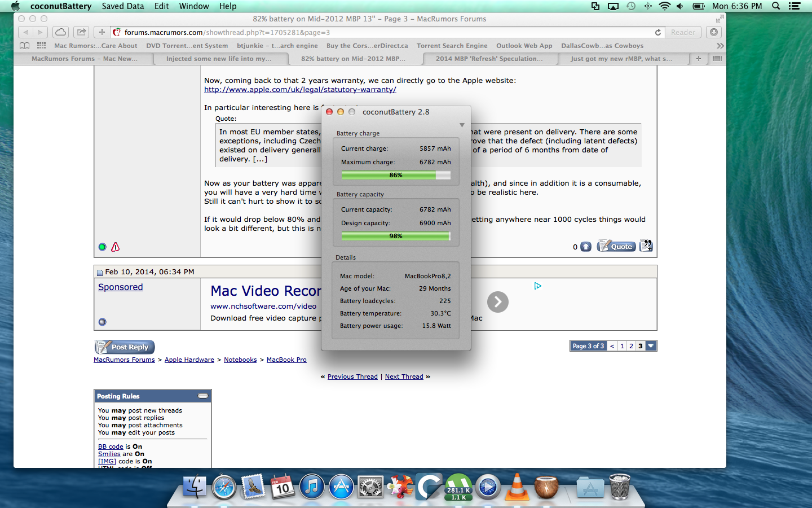Click the 98% battery capacity bar
Image resolution: width=812 pixels, height=508 pixels.
click(396, 236)
